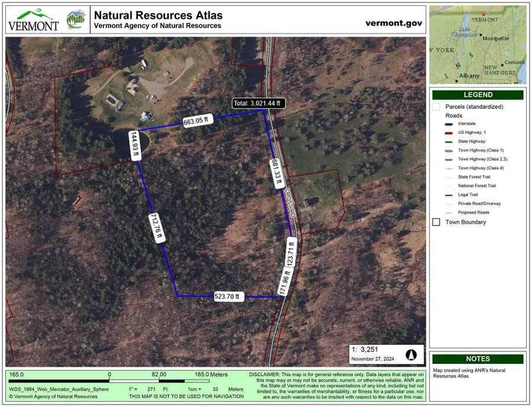This screenshot has width=532, height=407.
Task: Click the Total: 3,021.44 ft measurement label
Action: (x=258, y=102)
